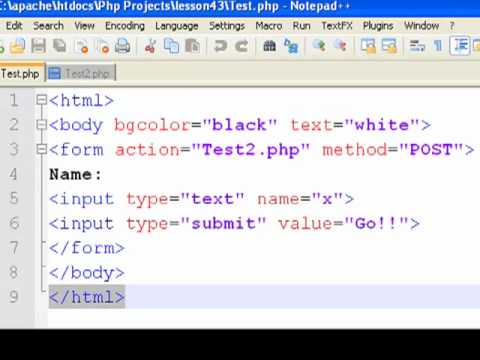The height and width of the screenshot is (360, 480).
Task: Click the Close All documents icon
Action: (x=103, y=46)
